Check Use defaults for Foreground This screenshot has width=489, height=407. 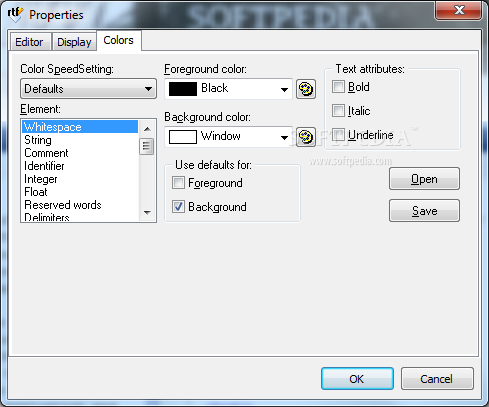pyautogui.click(x=178, y=183)
